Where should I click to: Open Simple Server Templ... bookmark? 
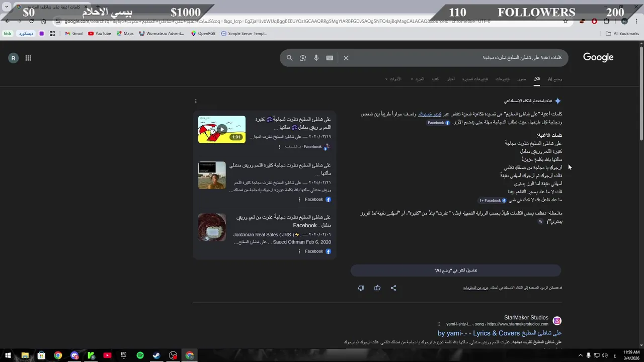point(244,34)
